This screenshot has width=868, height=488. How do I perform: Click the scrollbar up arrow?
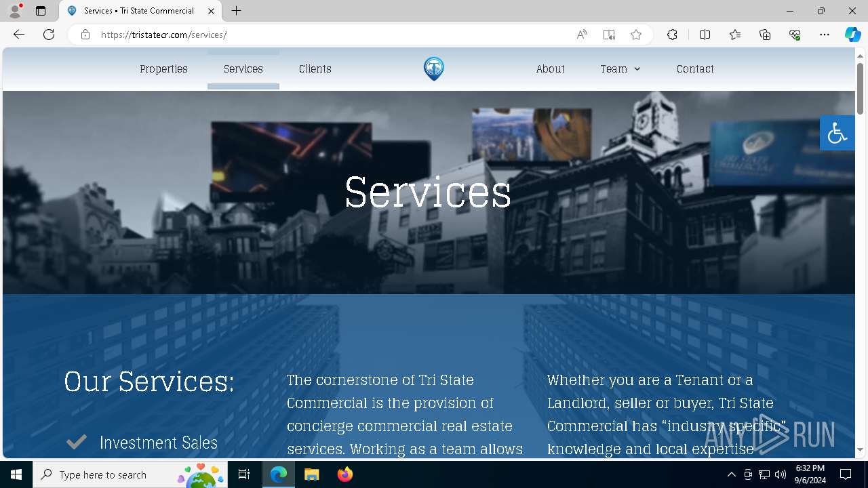coord(861,55)
